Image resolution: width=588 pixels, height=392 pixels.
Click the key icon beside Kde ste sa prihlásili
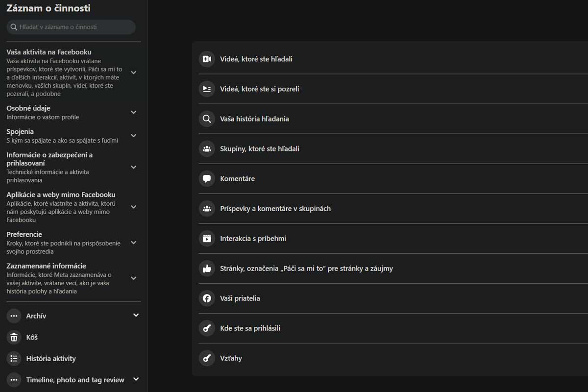click(207, 328)
